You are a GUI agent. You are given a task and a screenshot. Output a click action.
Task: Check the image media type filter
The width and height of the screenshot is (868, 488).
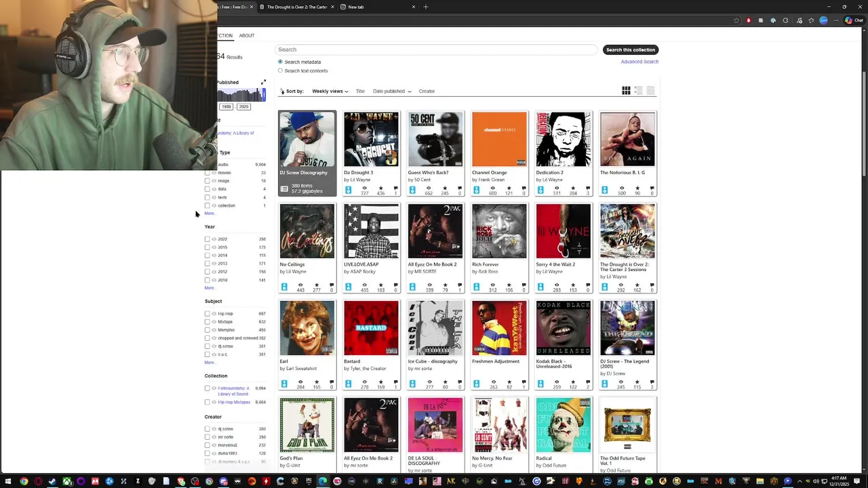coord(207,181)
